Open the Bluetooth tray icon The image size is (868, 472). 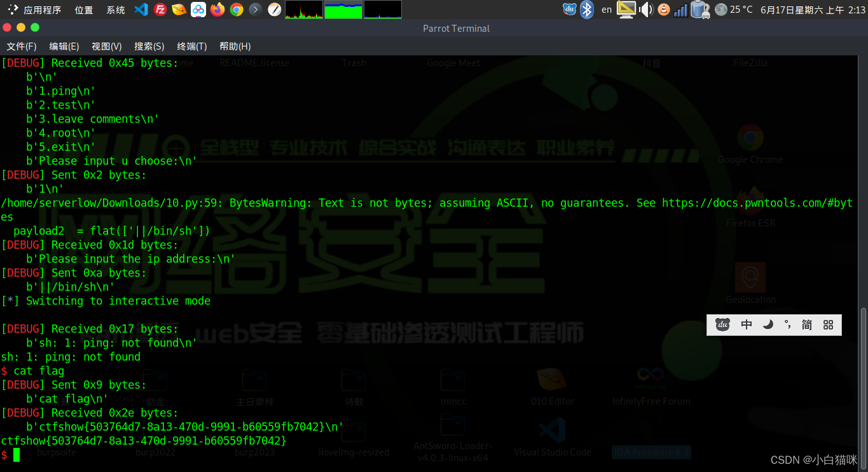[586, 10]
